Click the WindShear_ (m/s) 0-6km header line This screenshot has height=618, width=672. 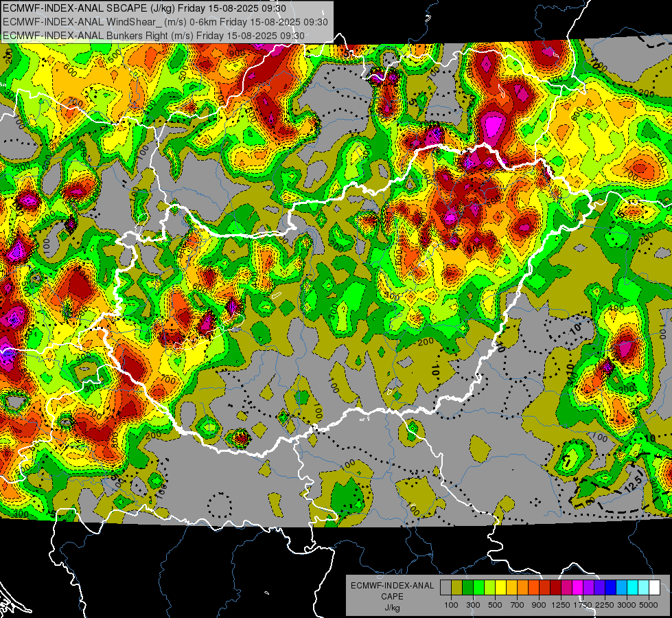coord(165,22)
